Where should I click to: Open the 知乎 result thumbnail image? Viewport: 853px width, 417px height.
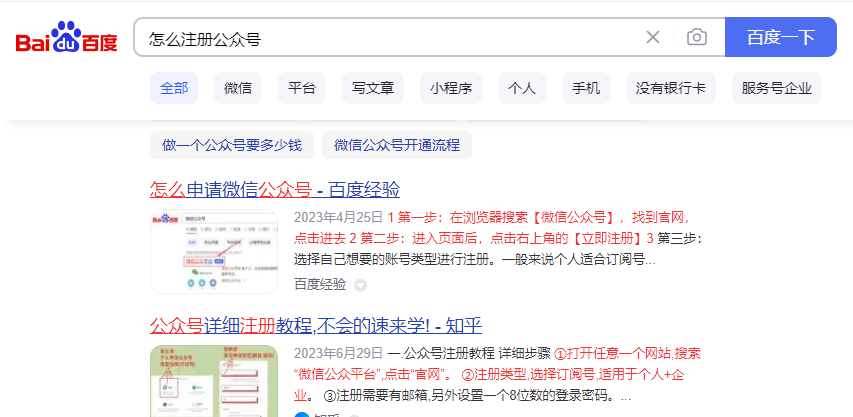tap(214, 381)
